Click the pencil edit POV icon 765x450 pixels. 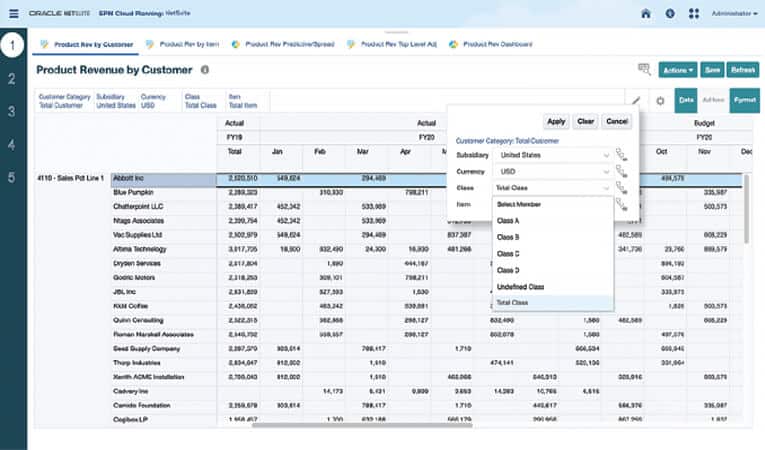point(636,101)
